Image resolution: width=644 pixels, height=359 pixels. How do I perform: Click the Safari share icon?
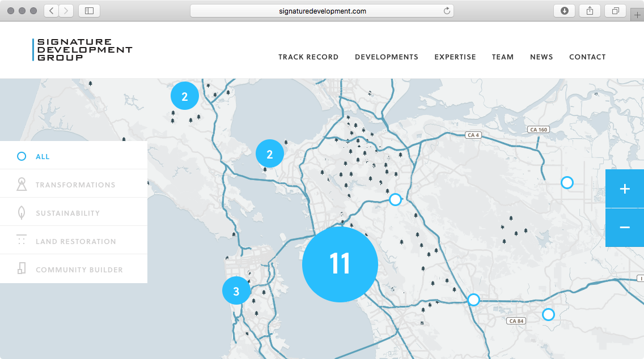(590, 11)
